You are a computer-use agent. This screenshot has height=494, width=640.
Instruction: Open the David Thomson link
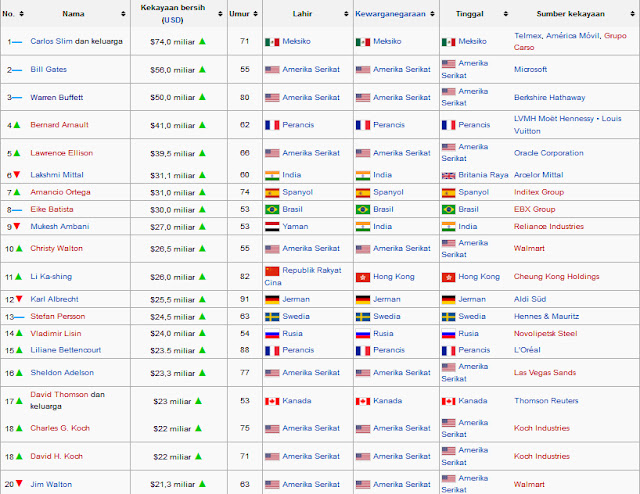pos(59,394)
